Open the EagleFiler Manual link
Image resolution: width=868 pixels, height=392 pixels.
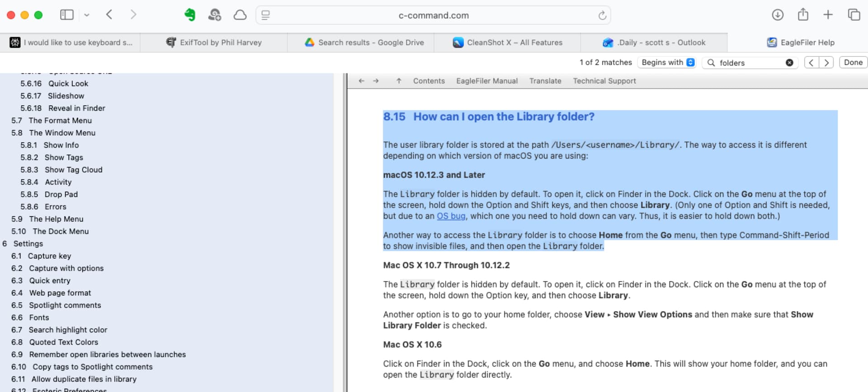[486, 81]
